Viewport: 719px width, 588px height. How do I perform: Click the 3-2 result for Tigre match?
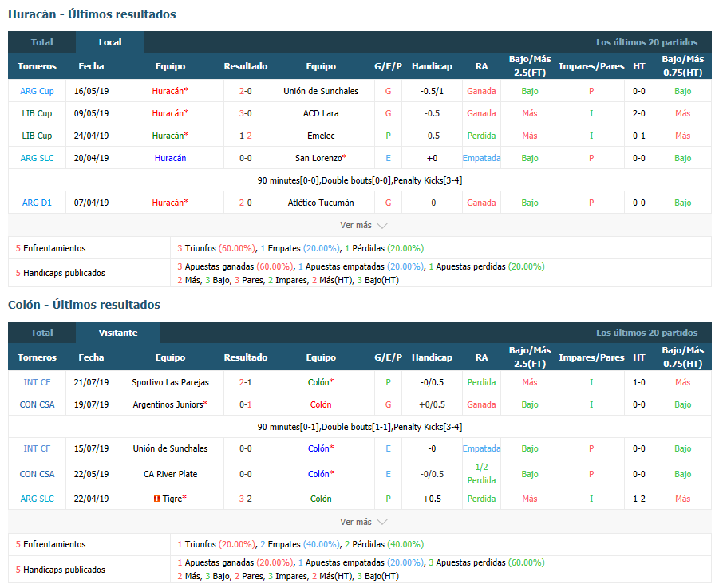[x=245, y=499]
